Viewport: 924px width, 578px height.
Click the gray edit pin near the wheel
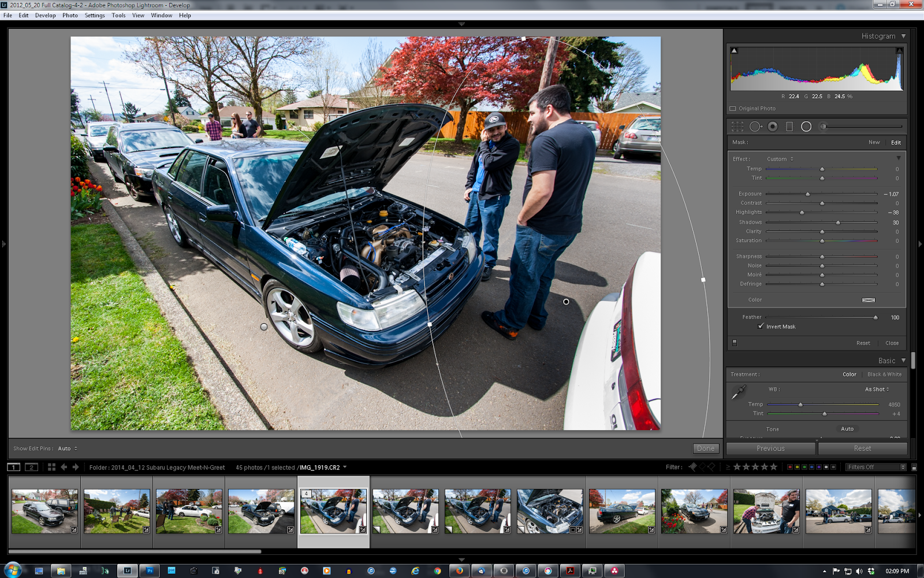click(264, 327)
